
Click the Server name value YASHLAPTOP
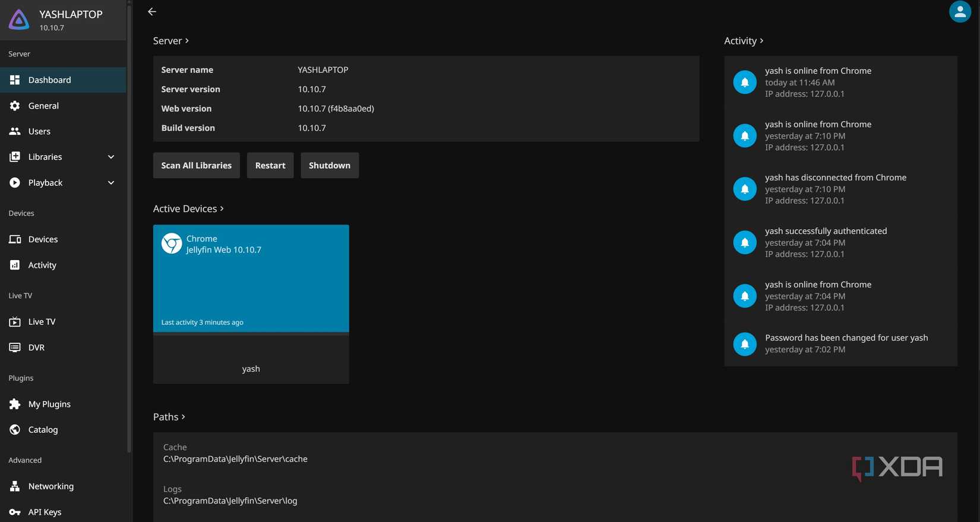[323, 70]
